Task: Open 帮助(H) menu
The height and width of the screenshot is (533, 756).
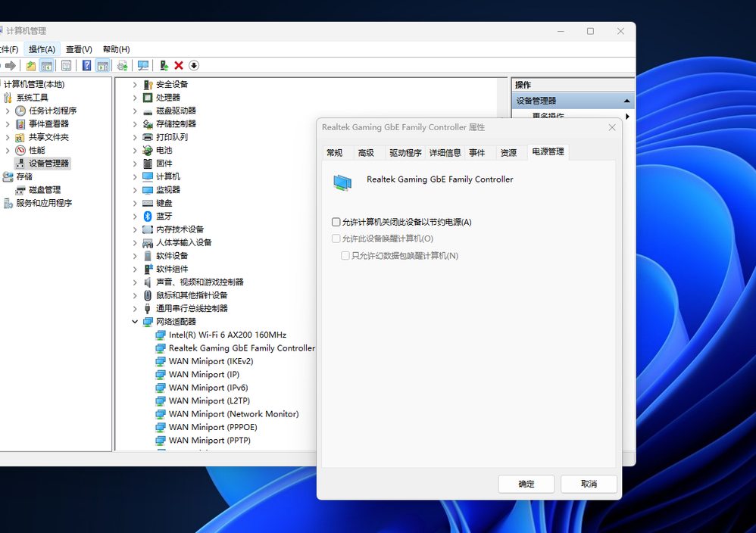Action: tap(116, 49)
